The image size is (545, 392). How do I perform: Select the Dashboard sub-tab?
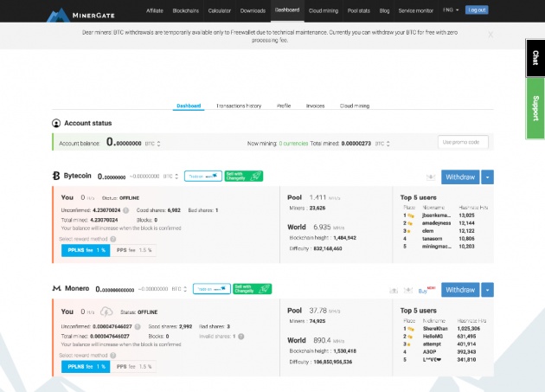pos(189,106)
